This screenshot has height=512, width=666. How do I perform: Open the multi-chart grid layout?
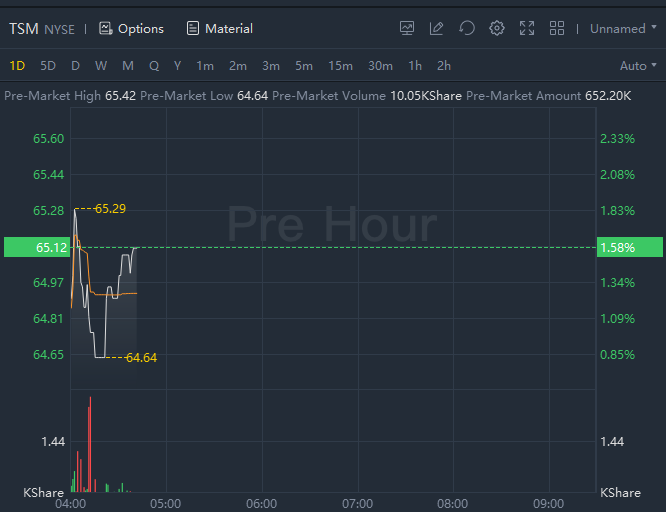point(557,28)
